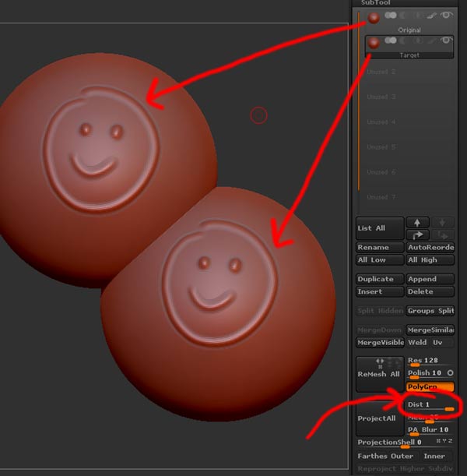The image size is (467, 476).
Task: Toggle the Uv option
Action: pos(442,343)
